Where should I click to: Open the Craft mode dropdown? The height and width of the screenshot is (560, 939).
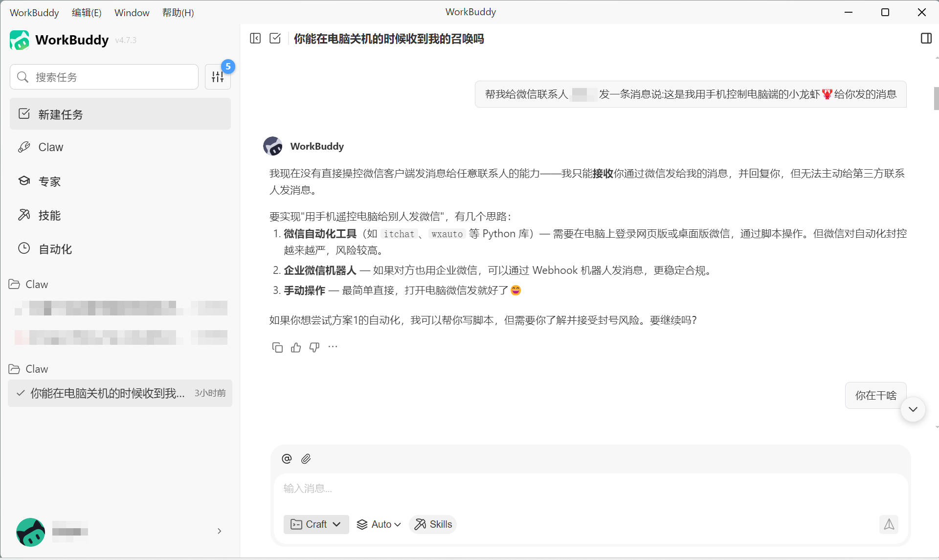pyautogui.click(x=316, y=524)
